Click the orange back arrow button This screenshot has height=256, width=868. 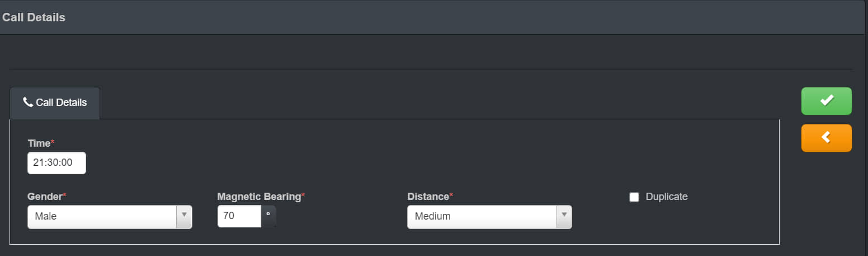(x=826, y=138)
